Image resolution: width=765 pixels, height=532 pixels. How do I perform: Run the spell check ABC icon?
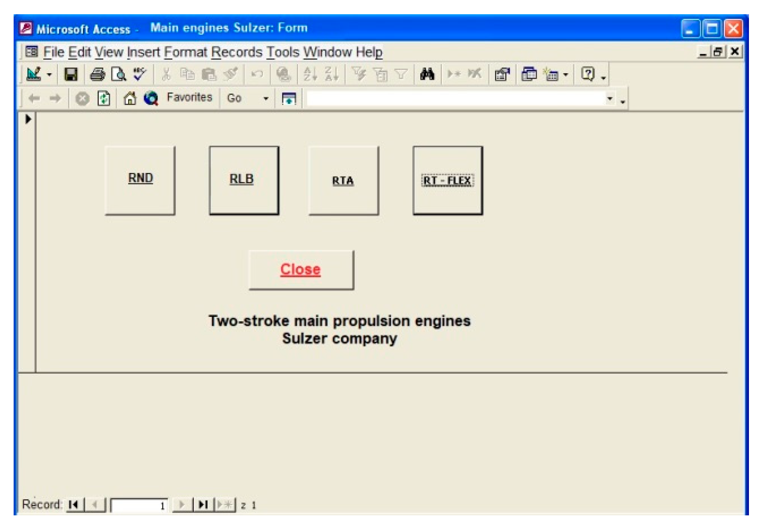coord(140,74)
